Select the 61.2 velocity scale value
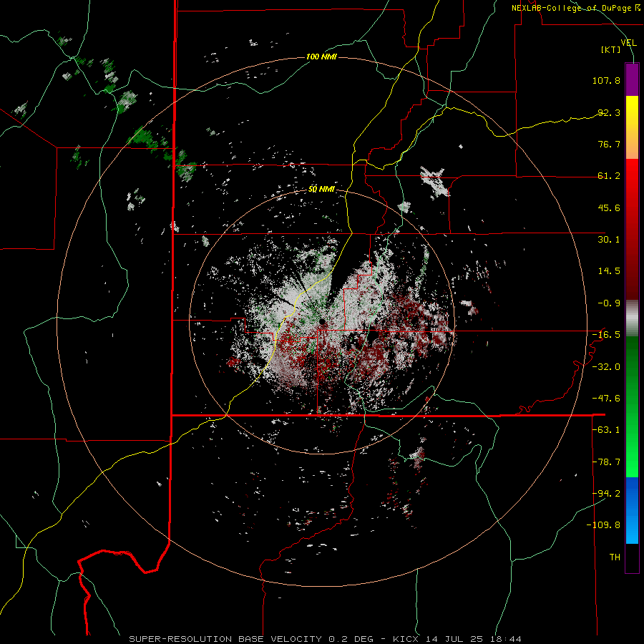The height and width of the screenshot is (644, 644). point(609,176)
